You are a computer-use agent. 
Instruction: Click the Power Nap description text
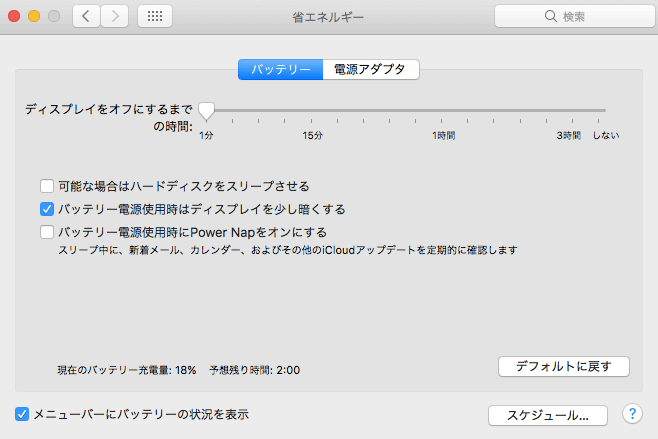pos(287,250)
